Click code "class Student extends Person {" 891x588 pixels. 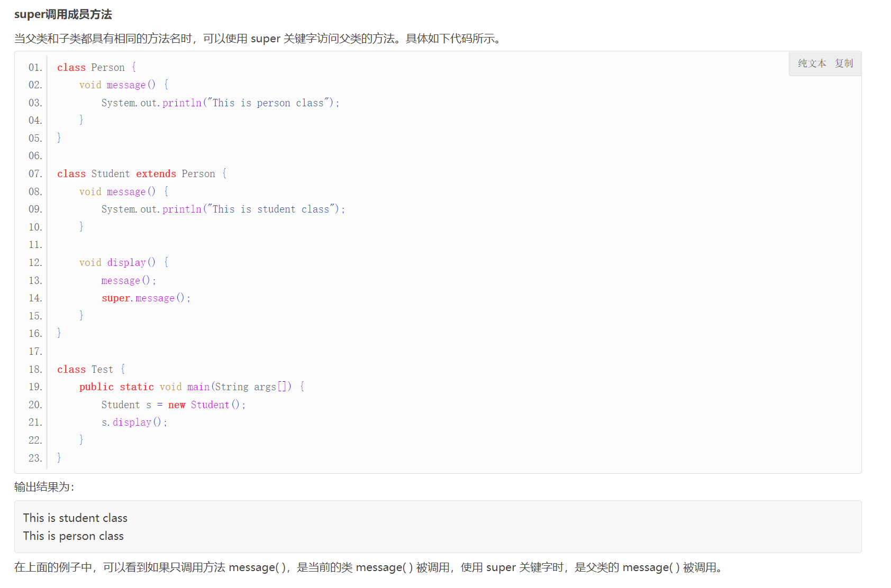tap(142, 173)
